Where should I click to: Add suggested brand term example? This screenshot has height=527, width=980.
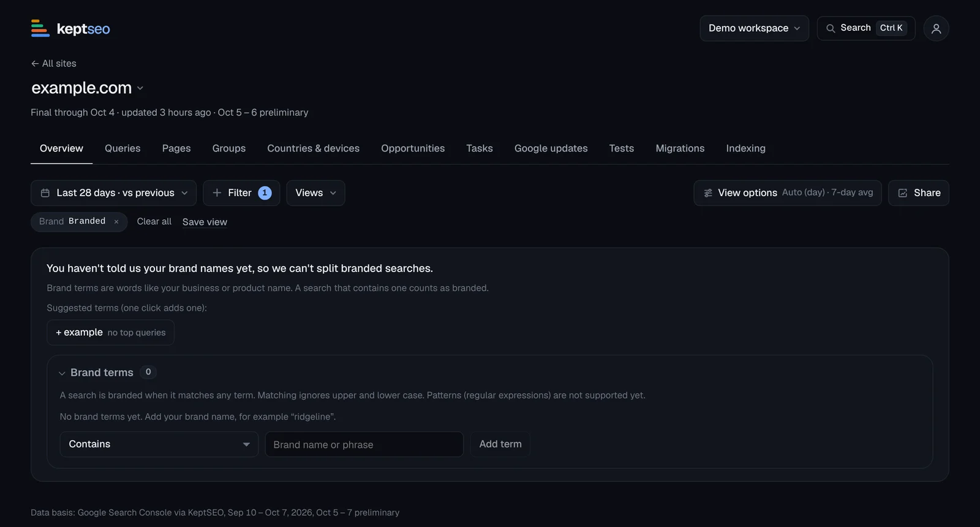[x=110, y=333]
